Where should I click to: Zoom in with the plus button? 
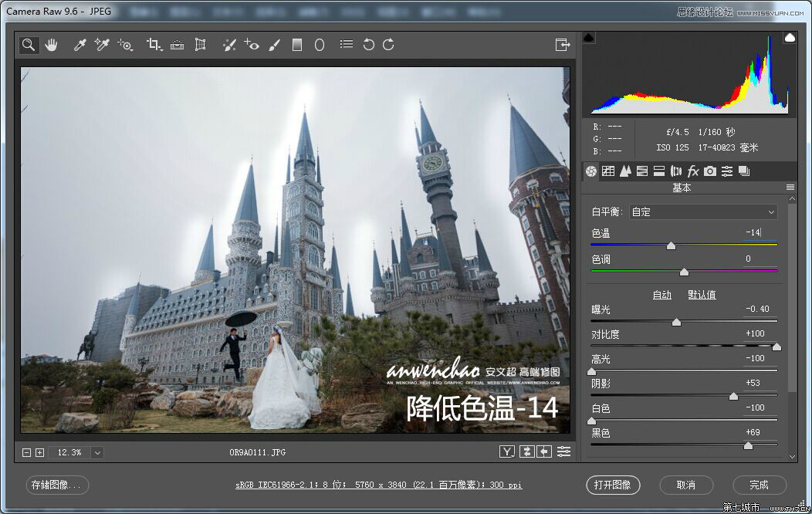click(x=40, y=452)
